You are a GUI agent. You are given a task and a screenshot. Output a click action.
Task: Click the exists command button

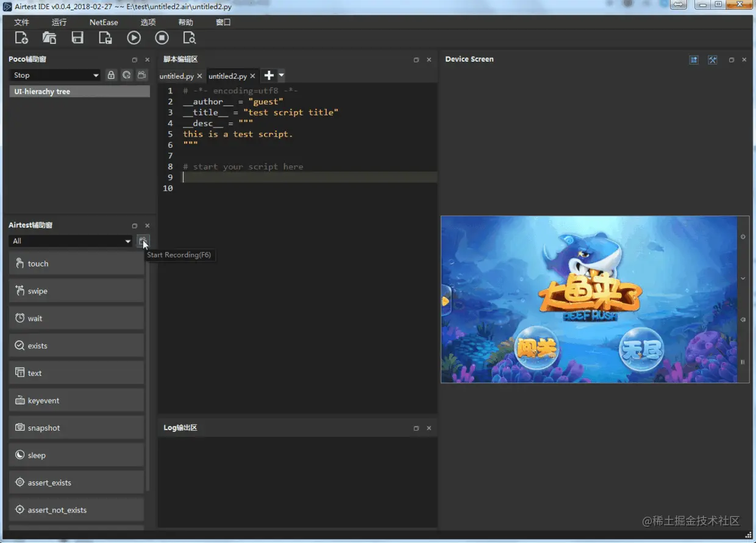tap(76, 346)
